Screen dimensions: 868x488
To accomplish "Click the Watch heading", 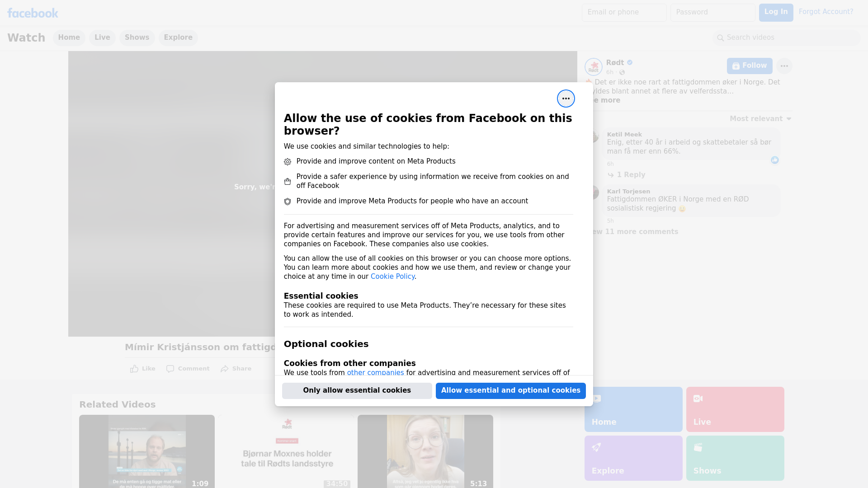I will (26, 38).
